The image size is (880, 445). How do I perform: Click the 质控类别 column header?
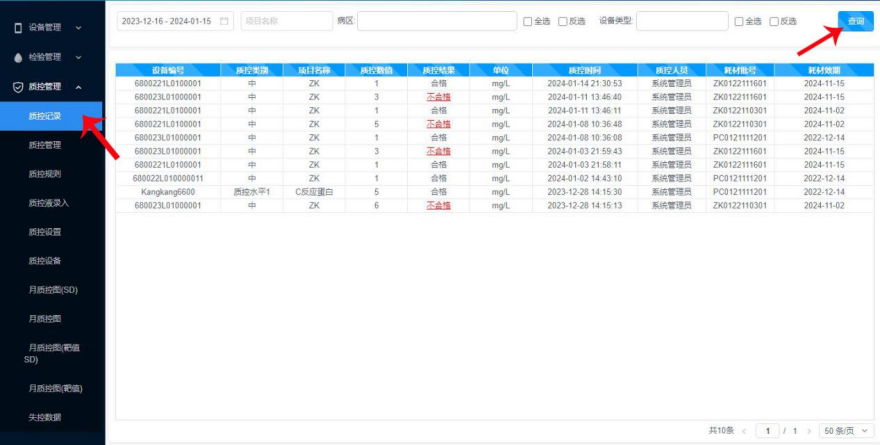tap(251, 70)
